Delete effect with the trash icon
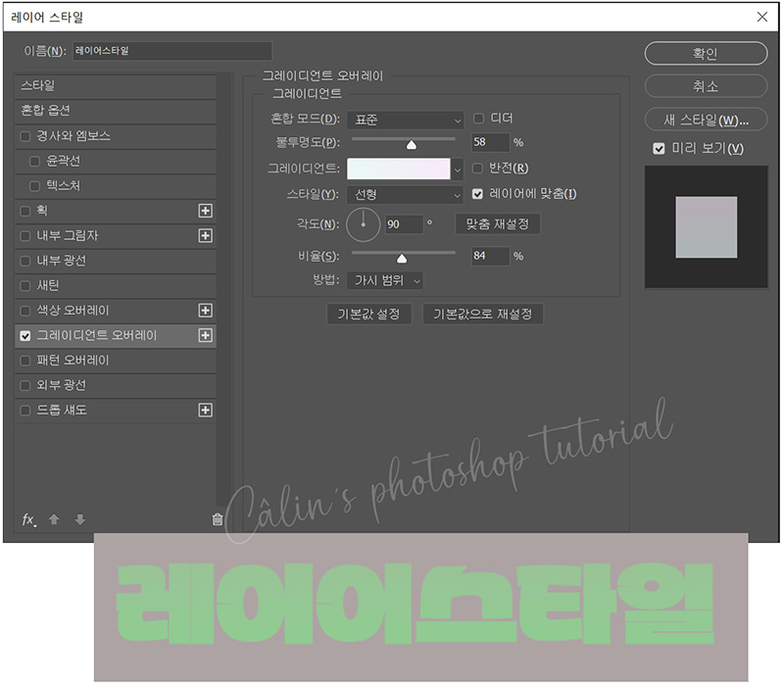The height and width of the screenshot is (687, 784). point(217,520)
